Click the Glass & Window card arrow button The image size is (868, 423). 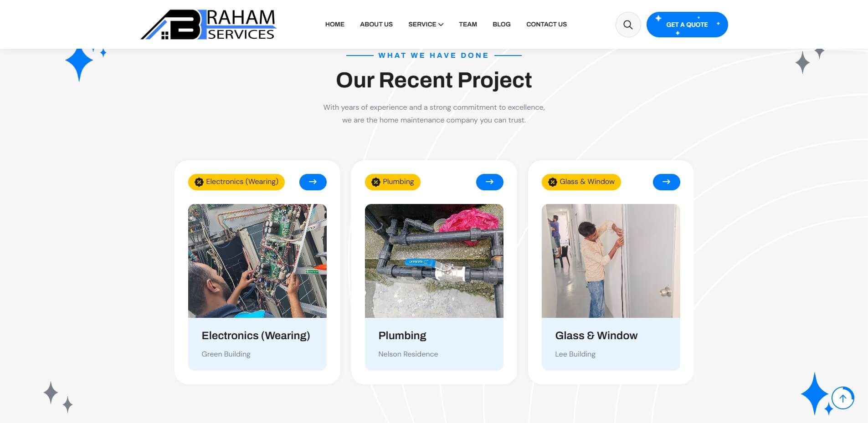click(667, 182)
